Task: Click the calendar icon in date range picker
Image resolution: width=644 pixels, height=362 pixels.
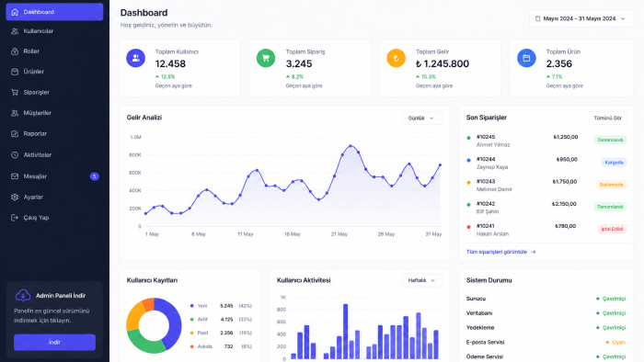Action: (x=537, y=18)
